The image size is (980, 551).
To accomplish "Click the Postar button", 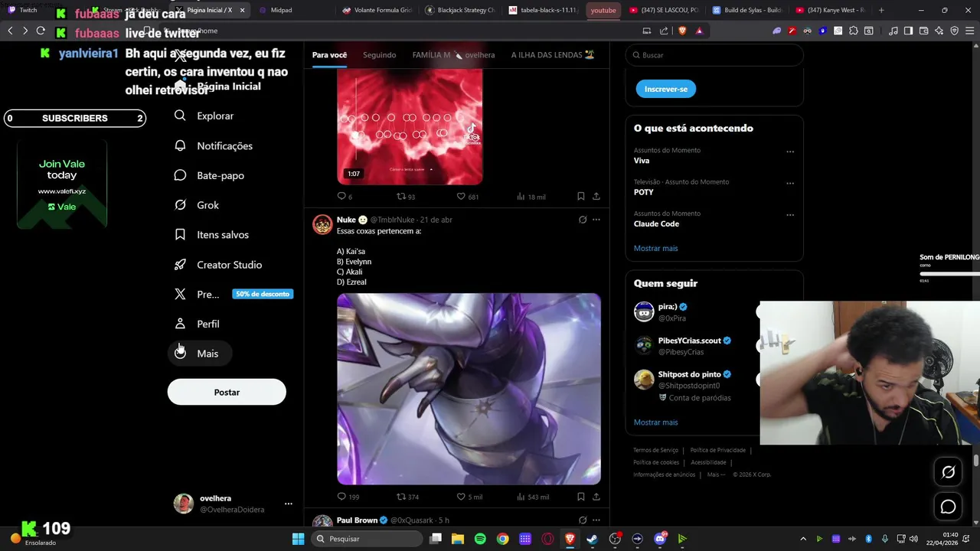I will point(227,392).
